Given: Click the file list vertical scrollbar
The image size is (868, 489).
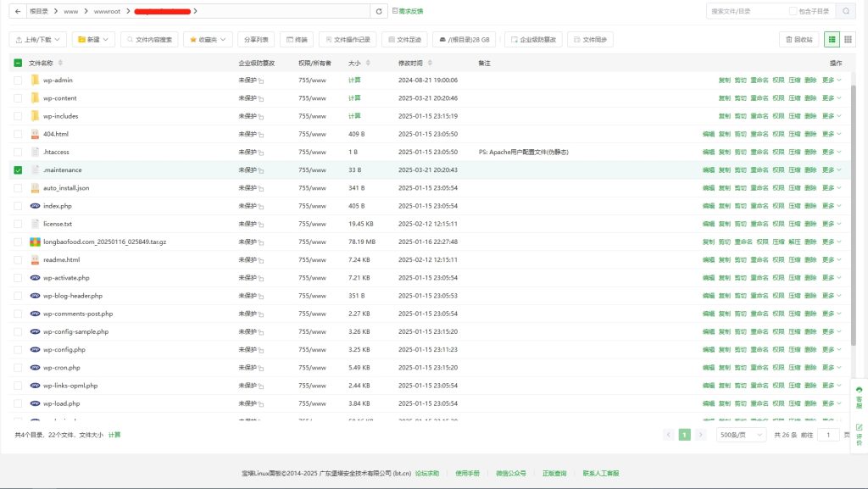Looking at the screenshot, I should point(853,216).
